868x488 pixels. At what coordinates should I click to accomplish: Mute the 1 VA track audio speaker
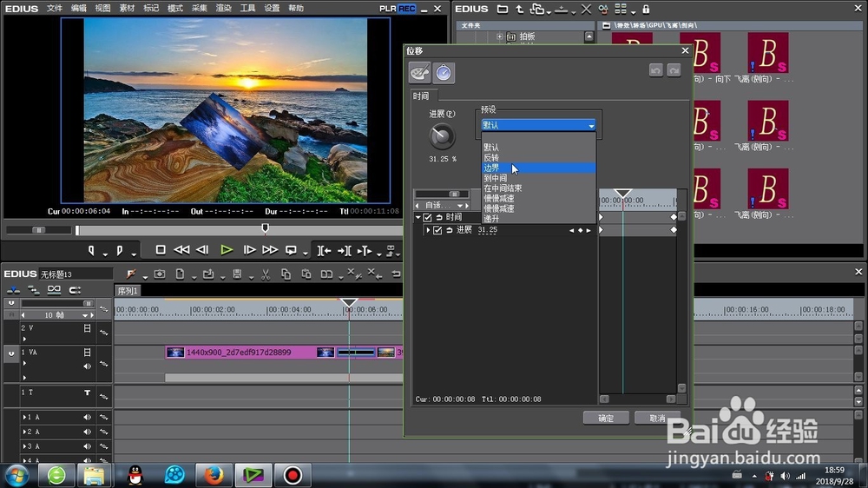tap(87, 366)
